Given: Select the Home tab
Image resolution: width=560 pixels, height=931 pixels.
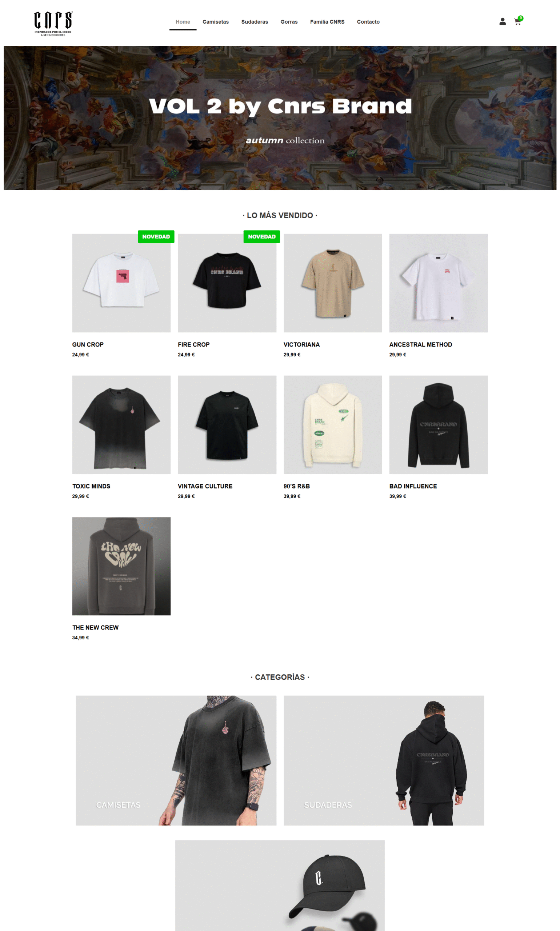Looking at the screenshot, I should 183,22.
